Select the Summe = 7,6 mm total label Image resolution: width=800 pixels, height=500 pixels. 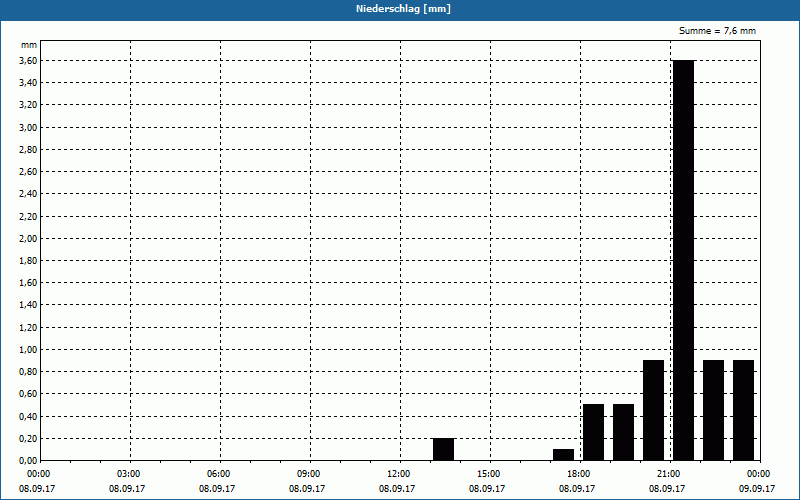(717, 31)
